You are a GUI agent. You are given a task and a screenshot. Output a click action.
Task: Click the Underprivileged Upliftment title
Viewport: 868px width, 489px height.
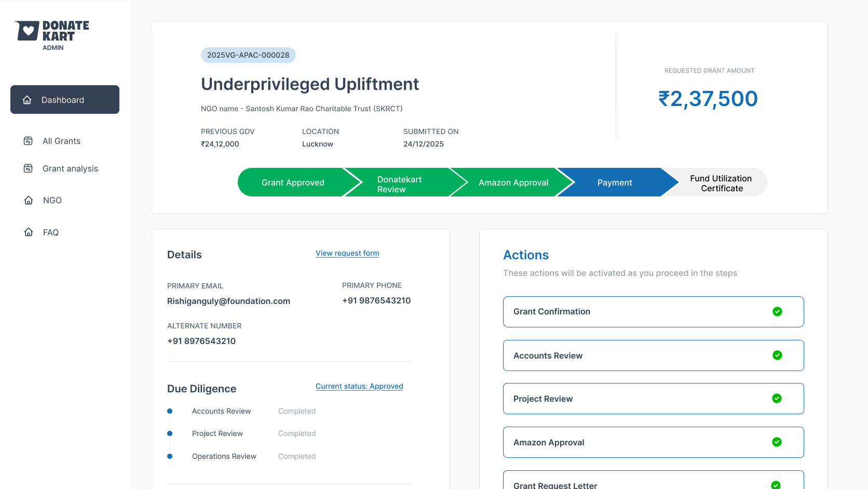310,84
